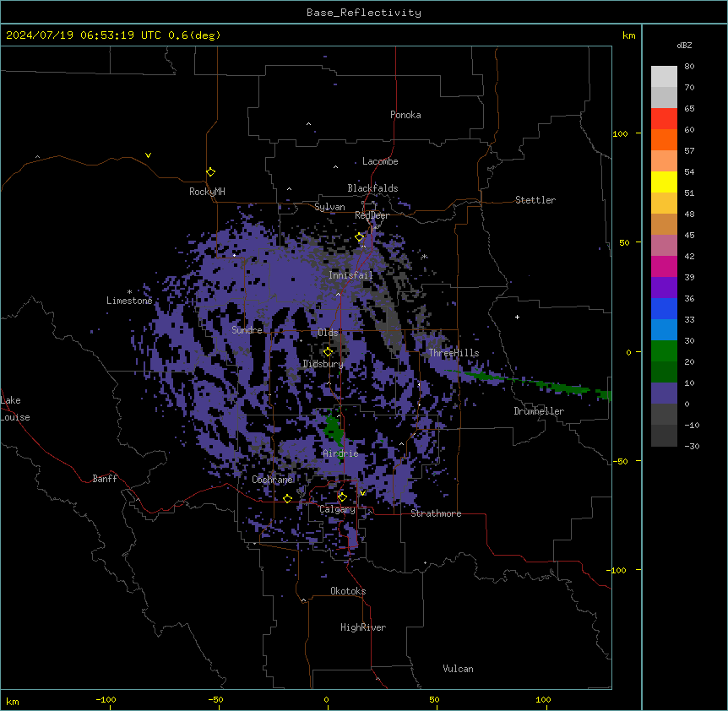
Task: Click the Calgary city label
Action: (337, 509)
